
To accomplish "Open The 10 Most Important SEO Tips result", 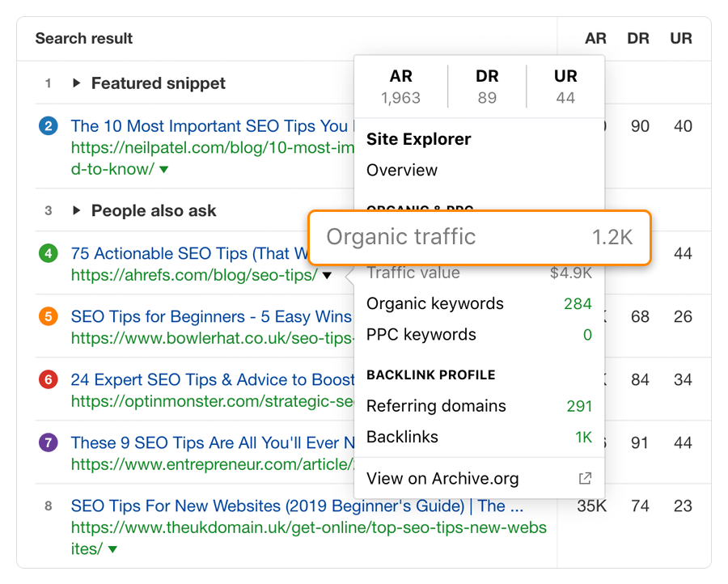I will coord(213,126).
